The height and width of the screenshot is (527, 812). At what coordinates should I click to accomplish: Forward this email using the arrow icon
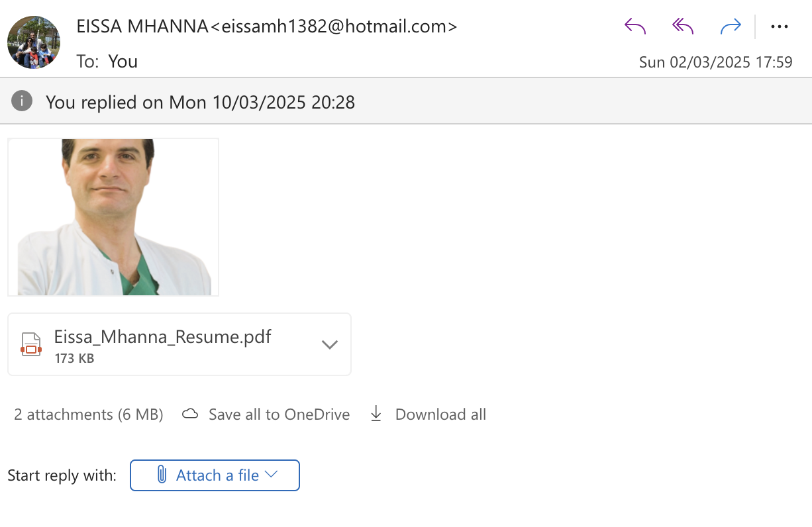730,26
